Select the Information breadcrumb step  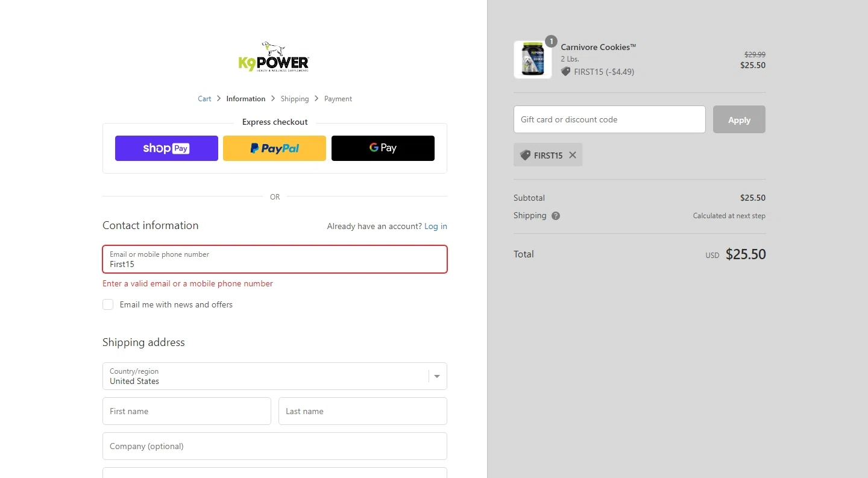tap(246, 99)
